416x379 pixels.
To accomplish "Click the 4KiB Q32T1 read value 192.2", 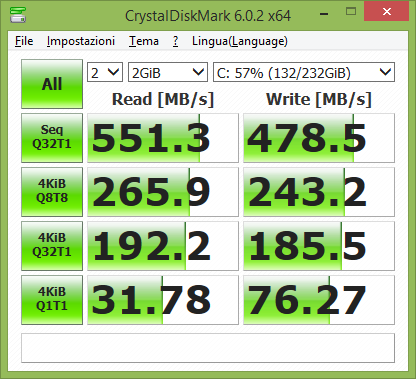I will click(163, 246).
